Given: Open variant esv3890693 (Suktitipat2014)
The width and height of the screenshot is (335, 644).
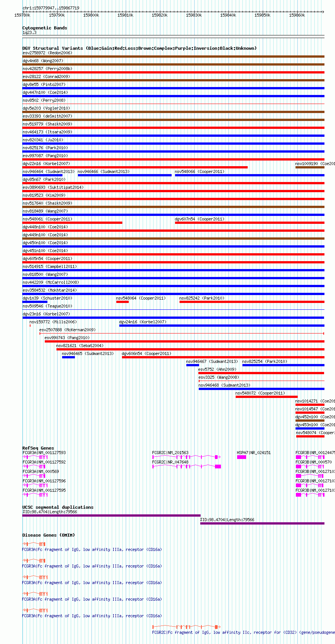Looking at the screenshot, I should coord(53,187).
